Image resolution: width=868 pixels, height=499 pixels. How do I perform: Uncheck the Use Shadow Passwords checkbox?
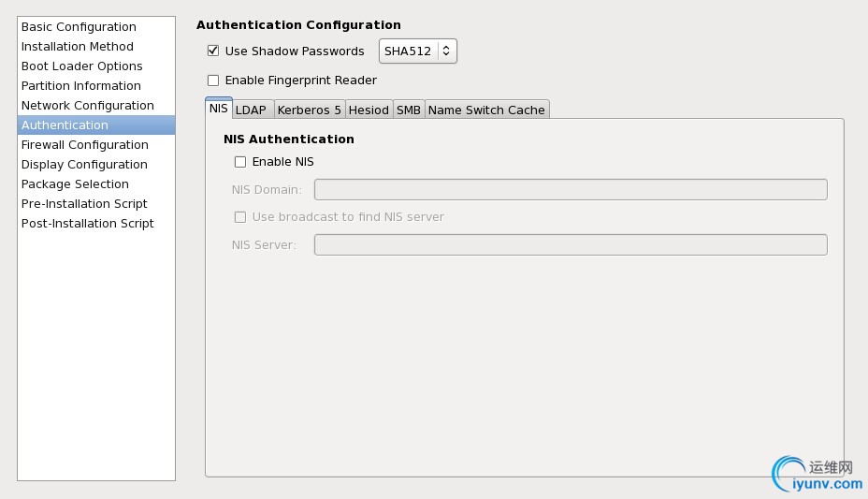[x=213, y=51]
